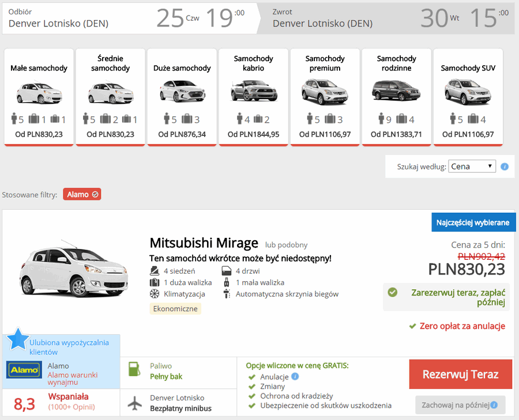The width and height of the screenshot is (519, 420).
Task: Click the snowflake Klimatyzacja icon
Action: [154, 294]
